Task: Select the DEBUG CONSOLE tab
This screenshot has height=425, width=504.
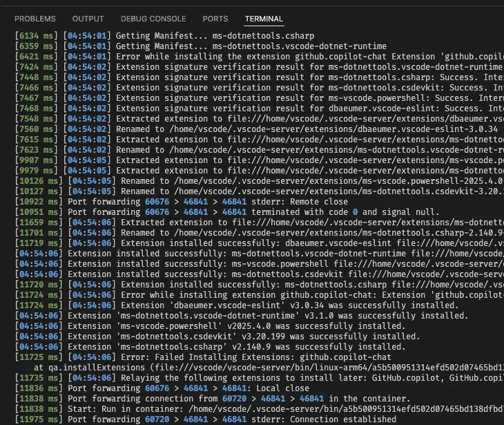Action: point(153,19)
